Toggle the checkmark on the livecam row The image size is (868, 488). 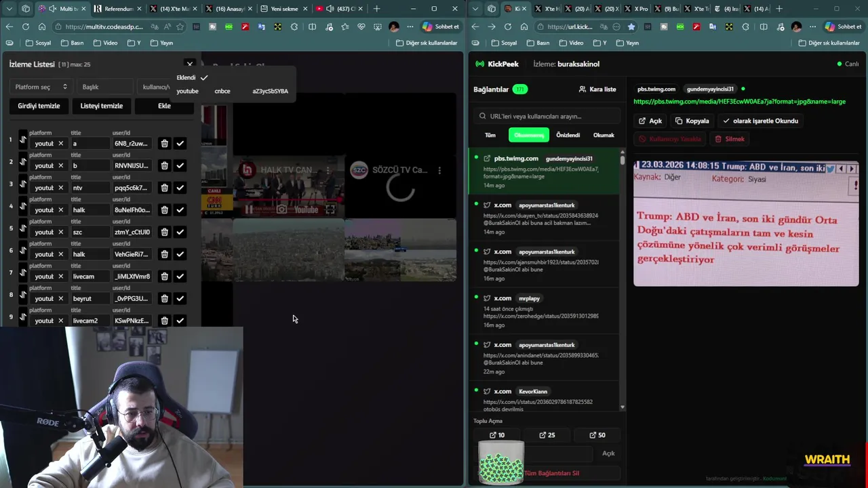[x=180, y=277]
